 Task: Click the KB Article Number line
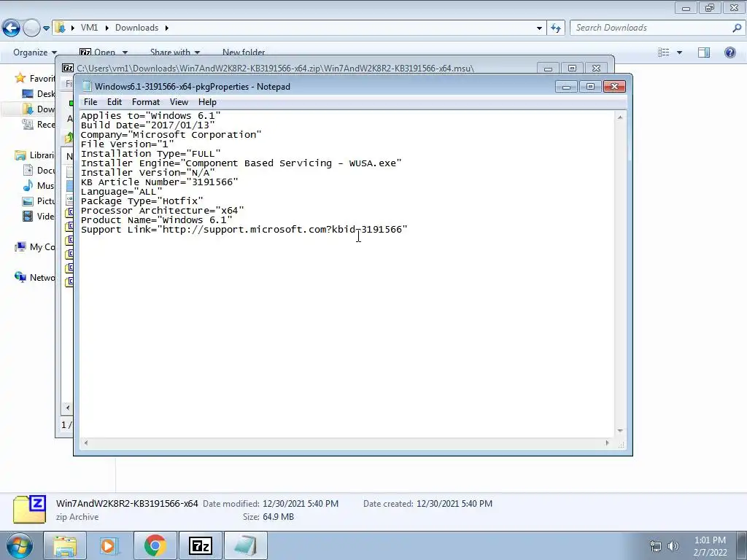159,182
